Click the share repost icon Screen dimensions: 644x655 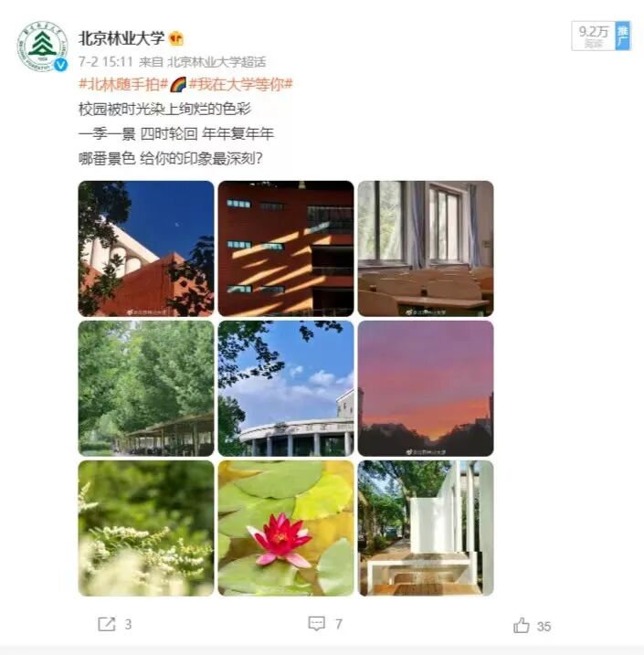coord(107,624)
